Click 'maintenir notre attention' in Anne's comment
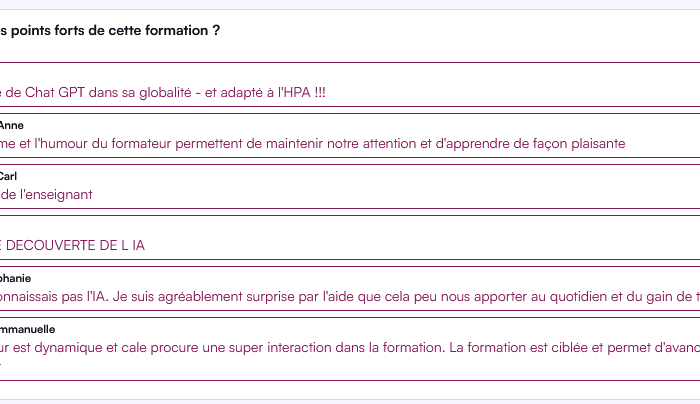Viewport: 700px width, 404px height. (x=341, y=143)
